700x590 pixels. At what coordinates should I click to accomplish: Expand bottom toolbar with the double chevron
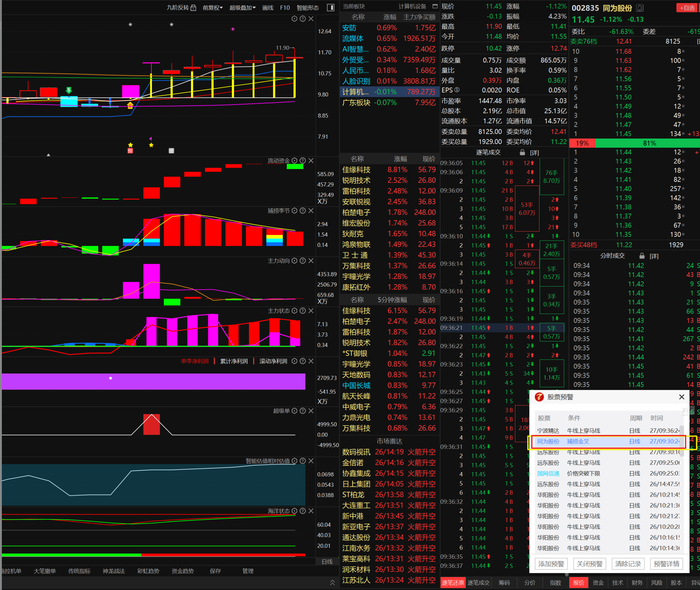[332, 582]
